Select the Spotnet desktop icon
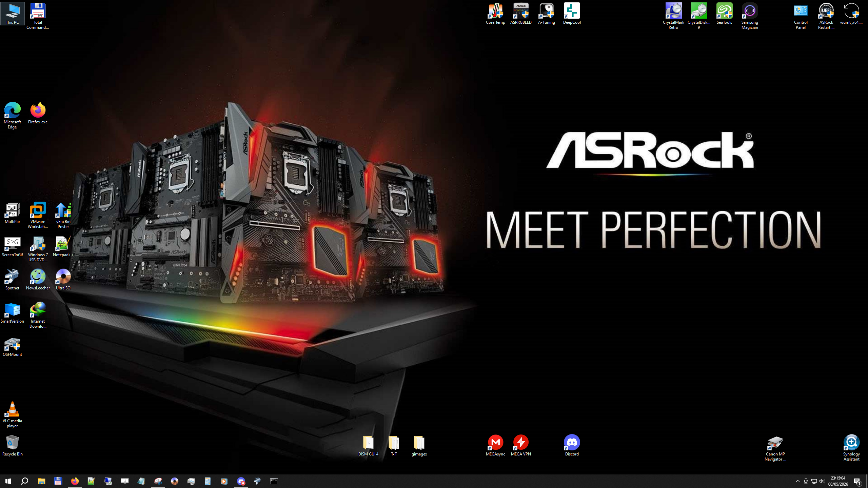Screen dimensions: 868x488 coord(12,280)
